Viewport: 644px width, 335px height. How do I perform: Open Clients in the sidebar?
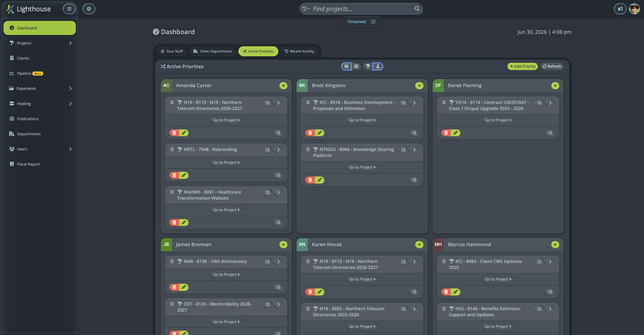pos(40,58)
